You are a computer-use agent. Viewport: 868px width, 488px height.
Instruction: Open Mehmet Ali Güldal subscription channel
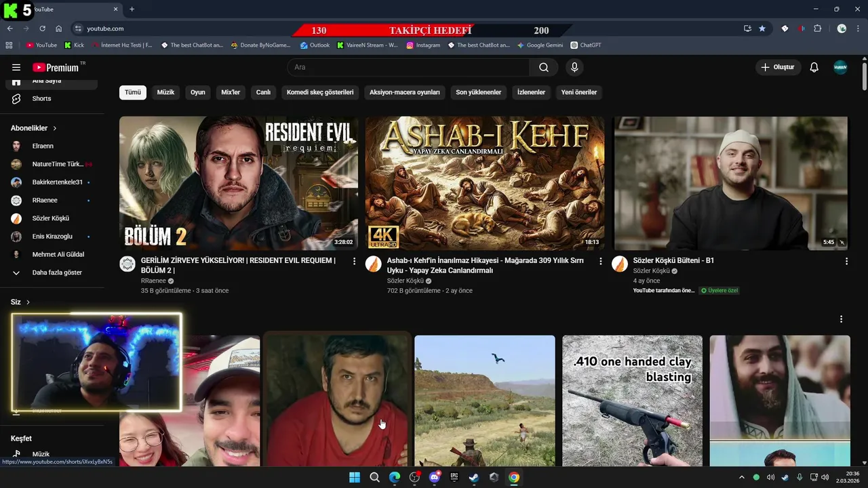point(52,255)
